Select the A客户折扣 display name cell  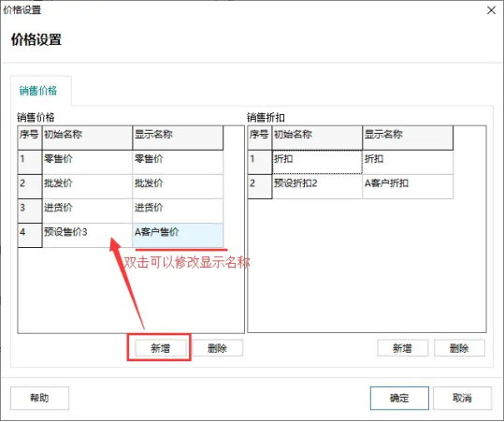[408, 186]
